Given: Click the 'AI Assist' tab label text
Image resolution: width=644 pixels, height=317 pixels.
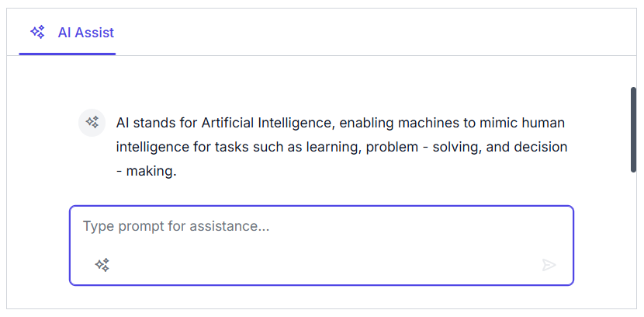Looking at the screenshot, I should (x=85, y=33).
